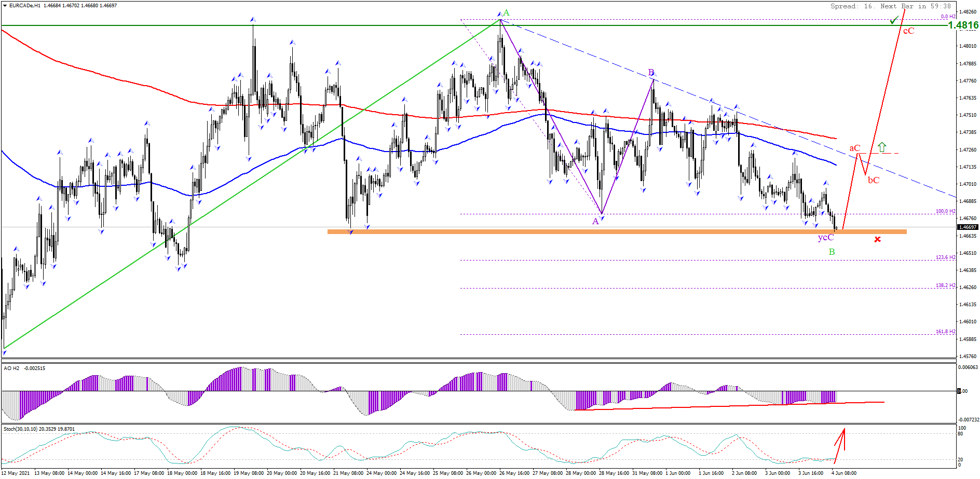Click the red arrow in Stochastic panel

click(840, 444)
